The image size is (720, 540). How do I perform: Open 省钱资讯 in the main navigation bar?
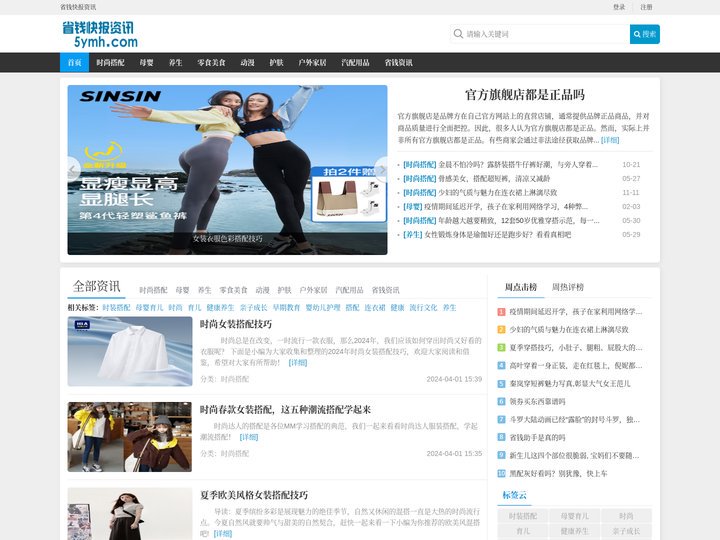point(399,62)
